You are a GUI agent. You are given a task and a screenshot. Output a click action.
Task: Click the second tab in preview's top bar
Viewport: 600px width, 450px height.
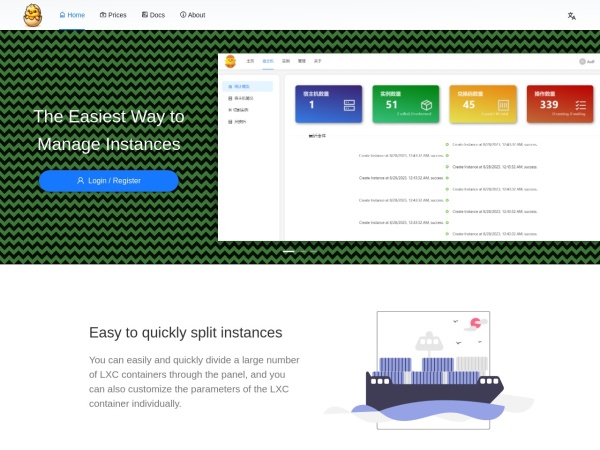(268, 62)
